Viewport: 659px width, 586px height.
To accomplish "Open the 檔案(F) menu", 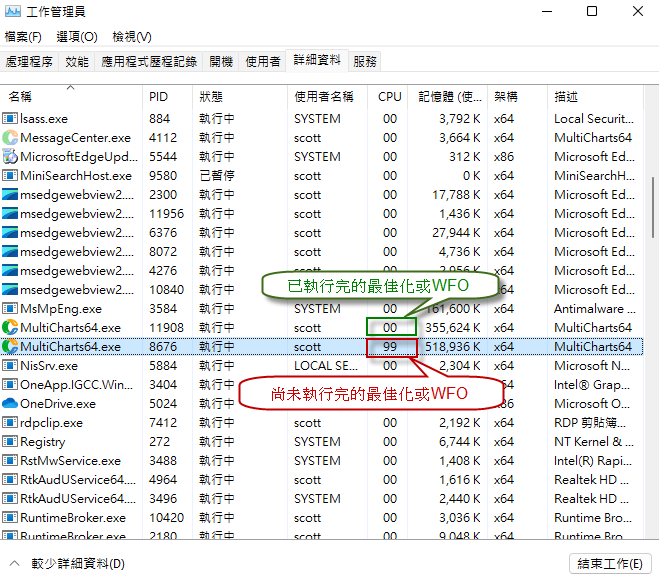I will [23, 37].
